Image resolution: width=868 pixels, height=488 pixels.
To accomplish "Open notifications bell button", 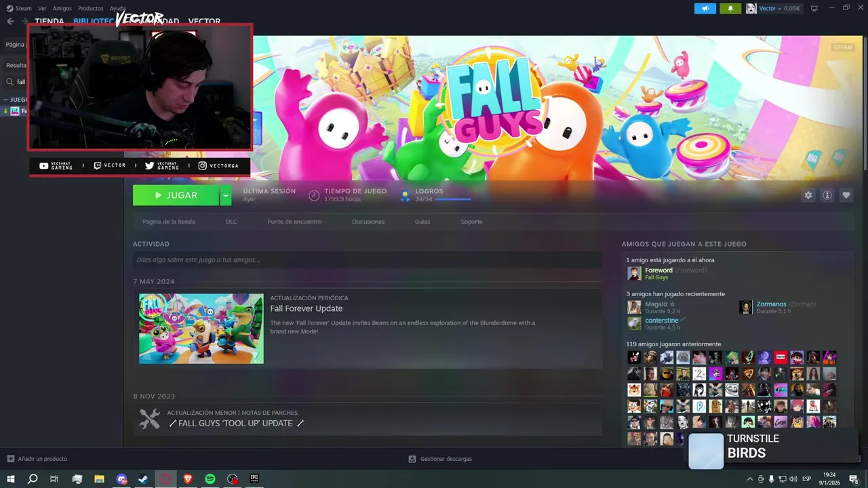I will point(730,8).
